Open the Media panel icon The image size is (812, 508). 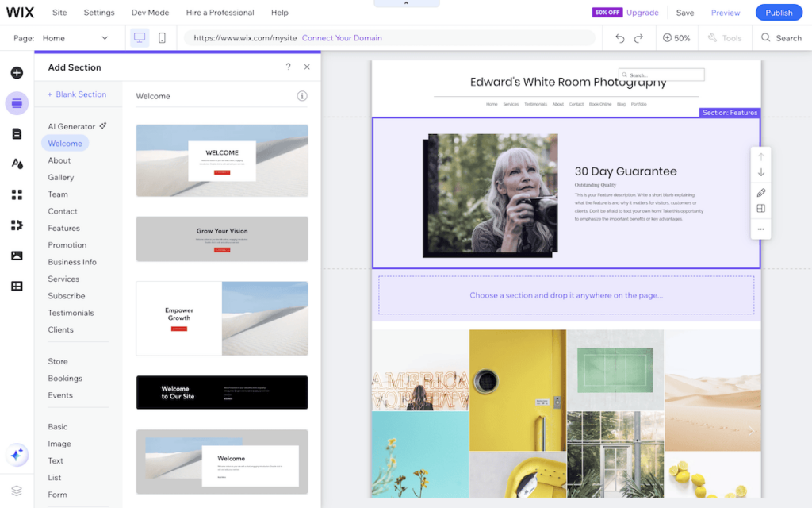coord(17,254)
